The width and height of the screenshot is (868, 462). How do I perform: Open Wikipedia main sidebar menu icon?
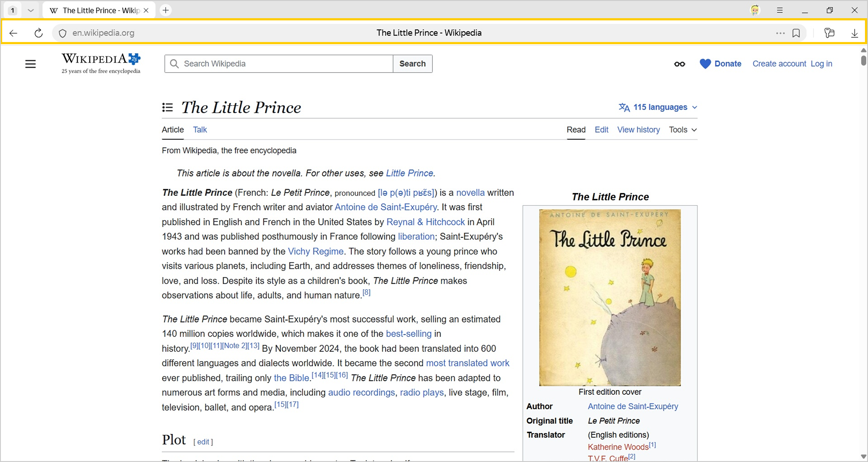click(30, 64)
